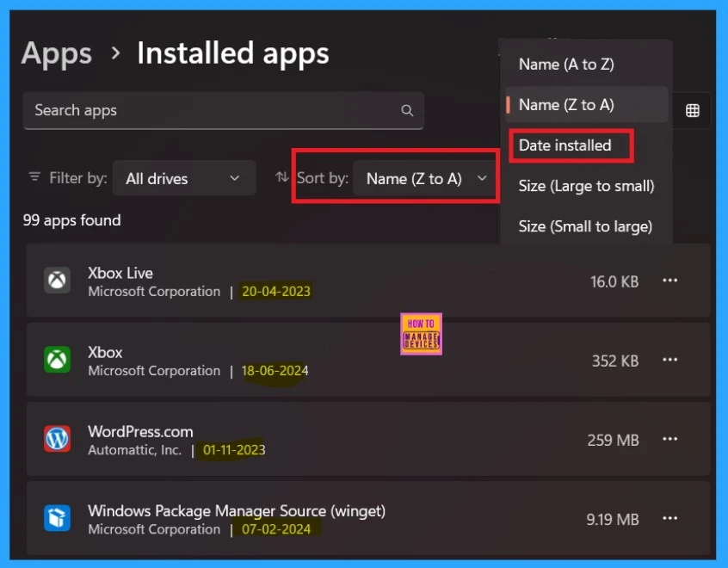Choose Size (Large to small) option
This screenshot has width=728, height=568.
586,186
